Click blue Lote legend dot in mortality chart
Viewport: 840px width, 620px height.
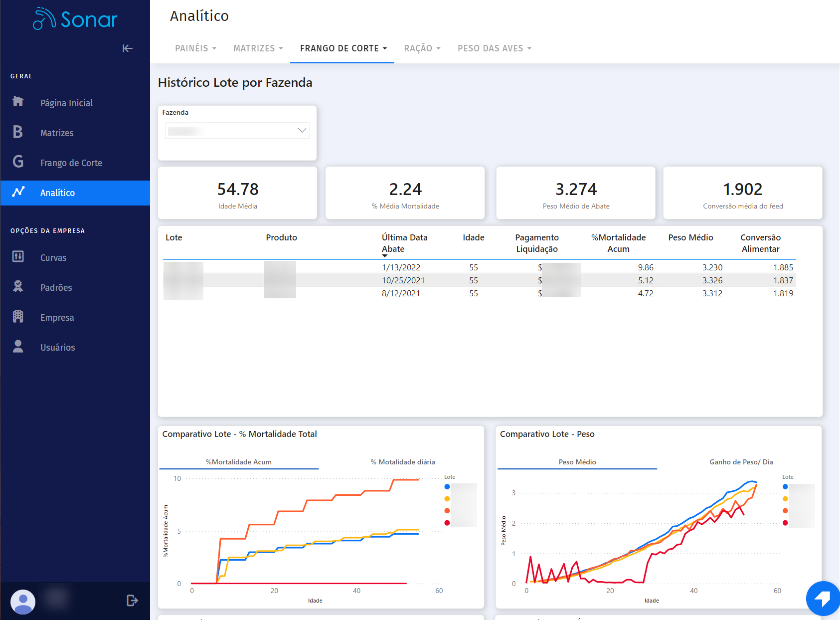447,487
